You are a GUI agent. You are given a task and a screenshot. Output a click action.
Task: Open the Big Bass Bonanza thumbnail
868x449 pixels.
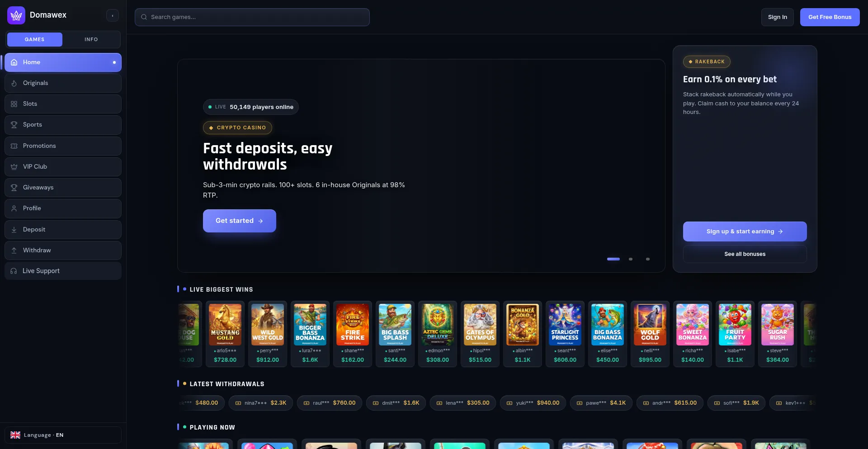[x=608, y=325]
